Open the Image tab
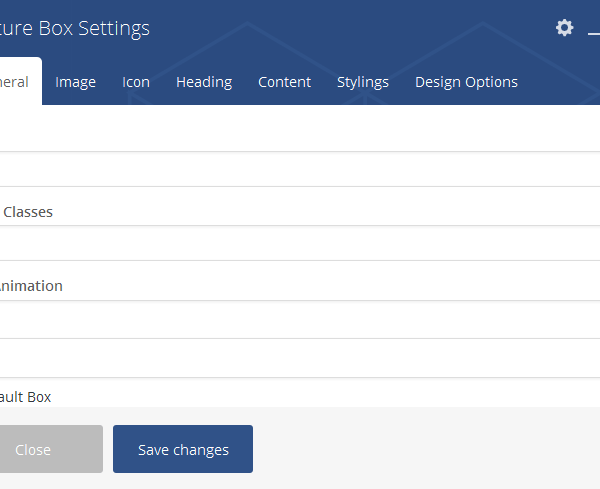 75,82
